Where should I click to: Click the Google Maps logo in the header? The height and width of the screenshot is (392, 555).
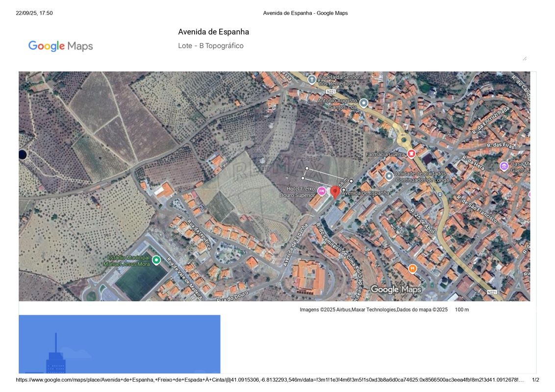tap(60, 46)
